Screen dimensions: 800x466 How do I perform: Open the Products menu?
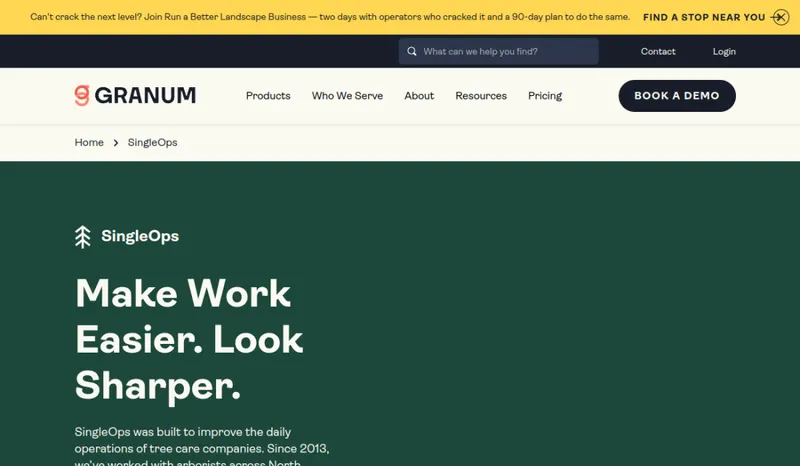tap(268, 96)
